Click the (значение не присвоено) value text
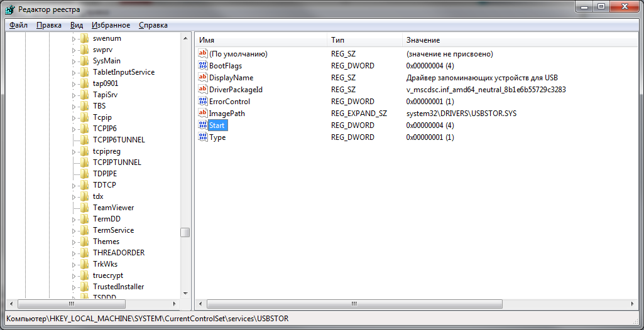Viewport: 644px width, 330px height. coord(449,54)
